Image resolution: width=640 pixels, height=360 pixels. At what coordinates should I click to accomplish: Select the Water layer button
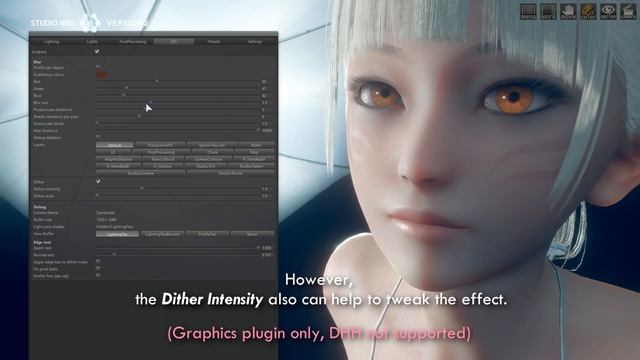click(x=256, y=145)
